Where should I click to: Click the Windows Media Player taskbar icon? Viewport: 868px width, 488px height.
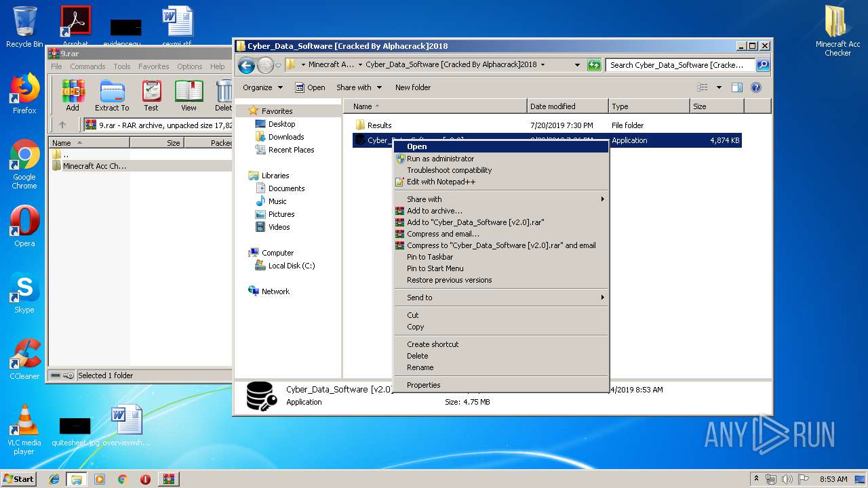100,479
